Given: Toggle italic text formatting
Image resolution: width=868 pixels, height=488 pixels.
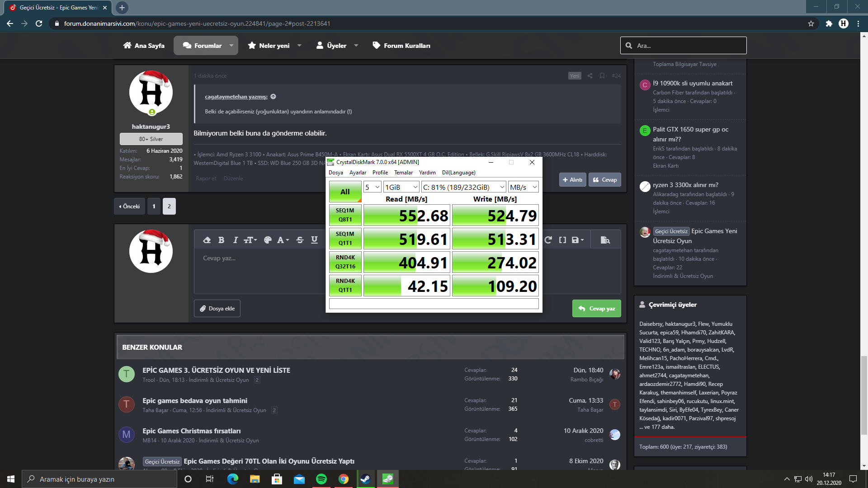Looking at the screenshot, I should coord(235,240).
